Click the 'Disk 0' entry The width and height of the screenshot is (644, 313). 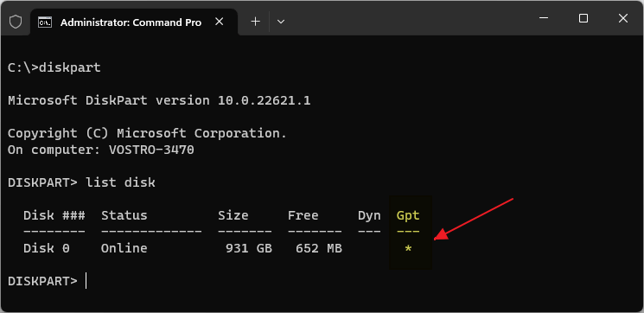(x=47, y=248)
